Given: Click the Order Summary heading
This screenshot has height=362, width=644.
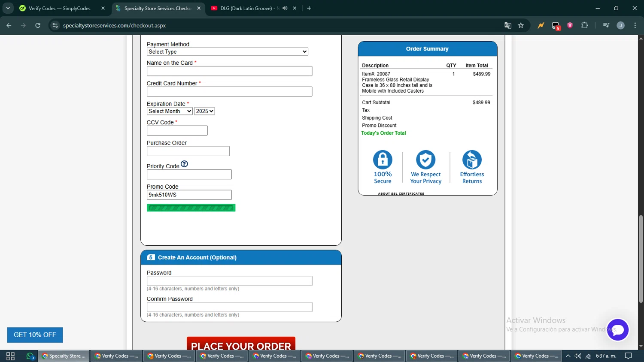Looking at the screenshot, I should pyautogui.click(x=427, y=49).
